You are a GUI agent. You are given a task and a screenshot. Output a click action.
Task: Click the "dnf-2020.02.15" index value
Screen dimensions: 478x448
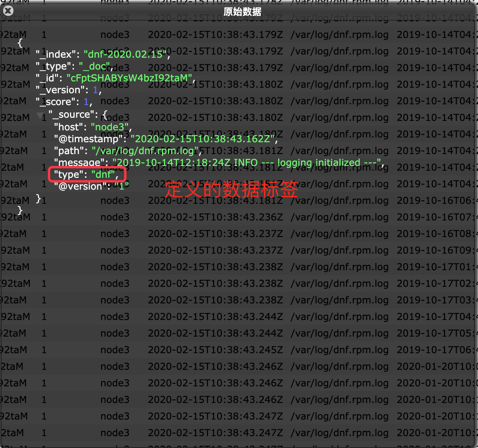click(x=125, y=54)
